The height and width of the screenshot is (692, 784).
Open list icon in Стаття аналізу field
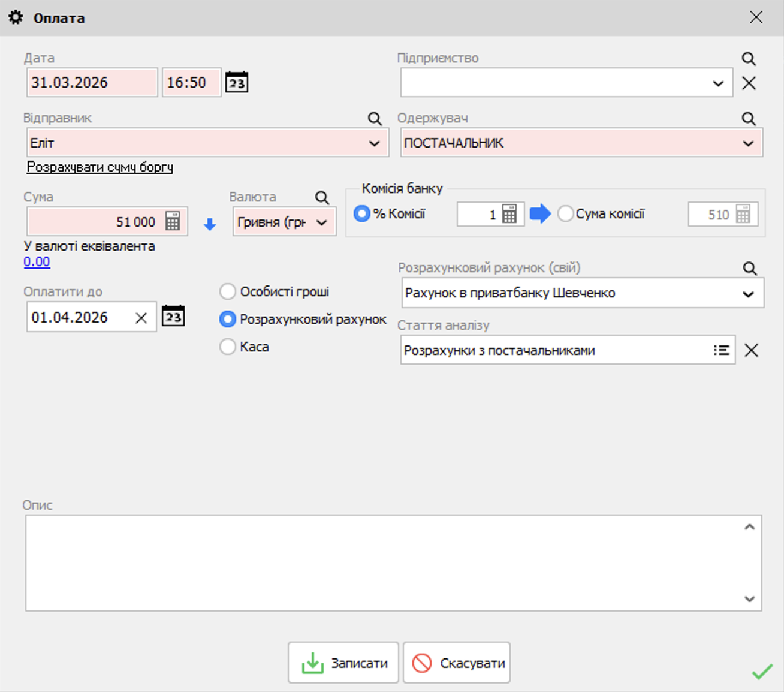(721, 350)
